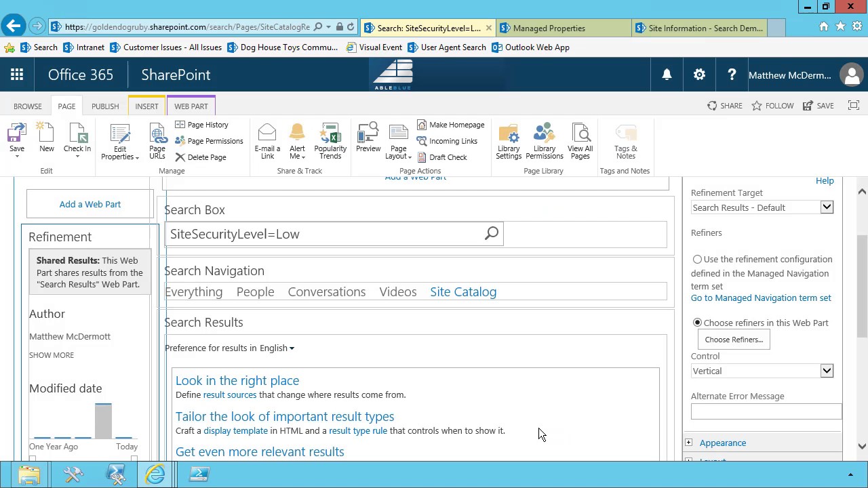868x488 pixels.
Task: Open PowerShell from the taskbar
Action: click(199, 474)
